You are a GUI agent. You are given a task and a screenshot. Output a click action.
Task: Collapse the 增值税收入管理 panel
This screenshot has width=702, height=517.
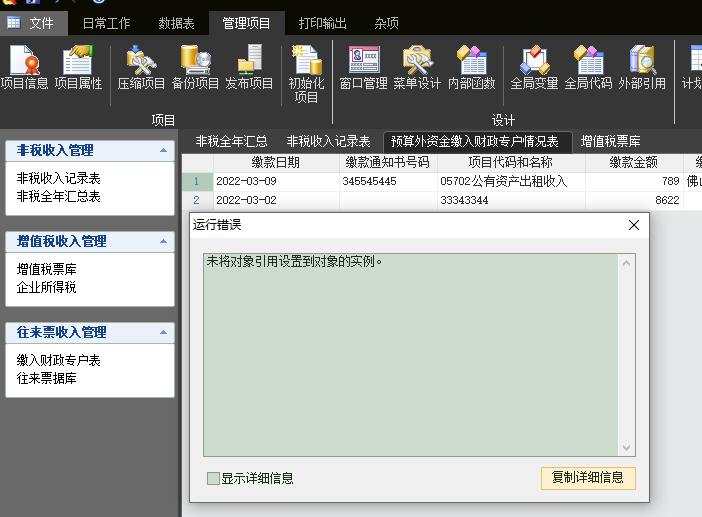tap(163, 241)
